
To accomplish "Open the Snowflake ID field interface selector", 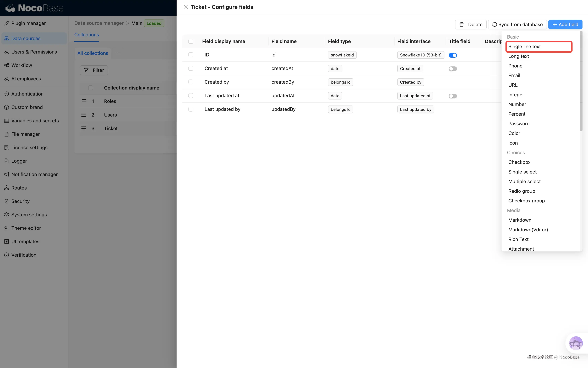I will click(421, 55).
